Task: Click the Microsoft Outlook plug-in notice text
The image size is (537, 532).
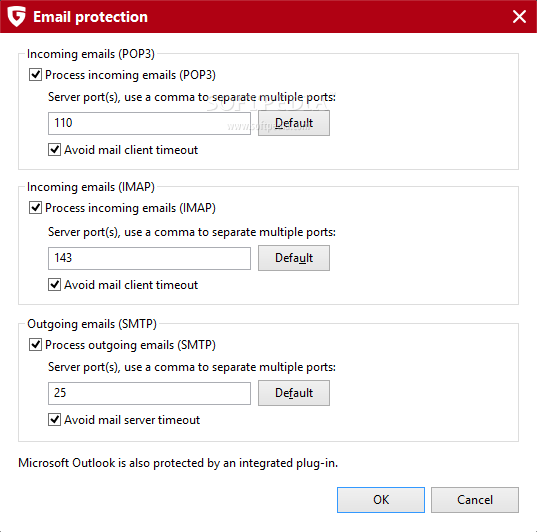Action: click(x=178, y=463)
